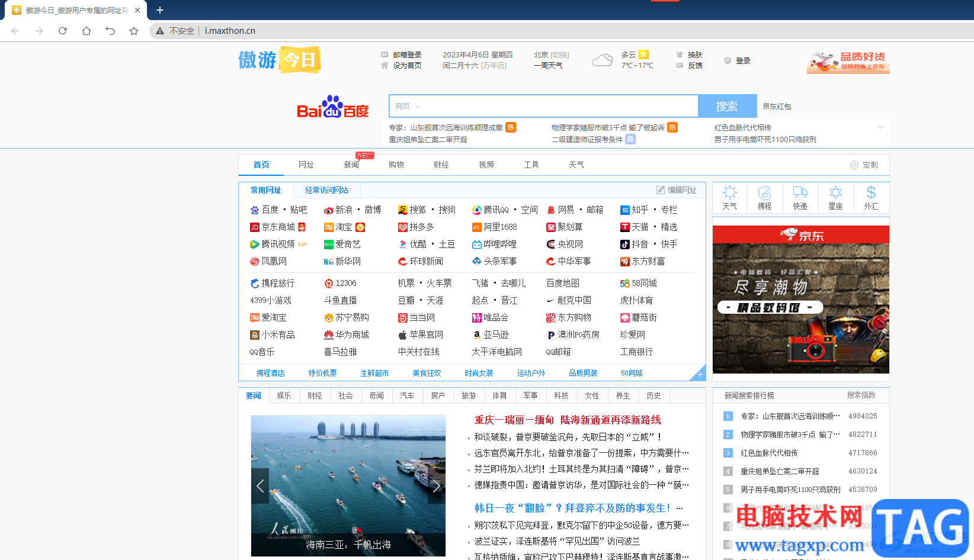This screenshot has height=560, width=974.
Task: Open 淘宝 site link
Action: pyautogui.click(x=344, y=227)
